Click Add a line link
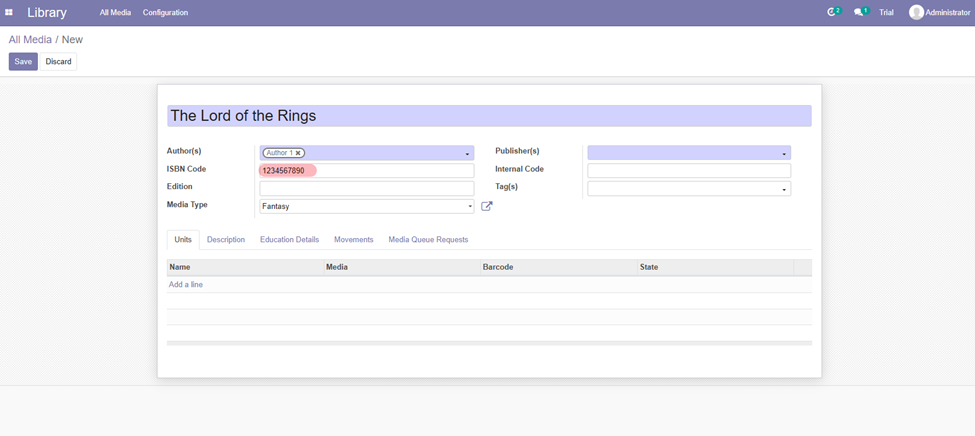 (x=186, y=285)
